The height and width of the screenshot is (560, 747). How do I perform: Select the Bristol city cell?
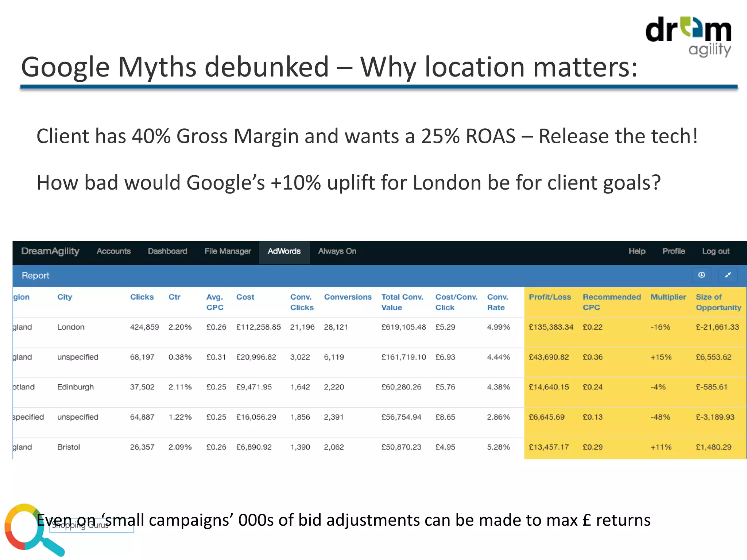pyautogui.click(x=69, y=447)
